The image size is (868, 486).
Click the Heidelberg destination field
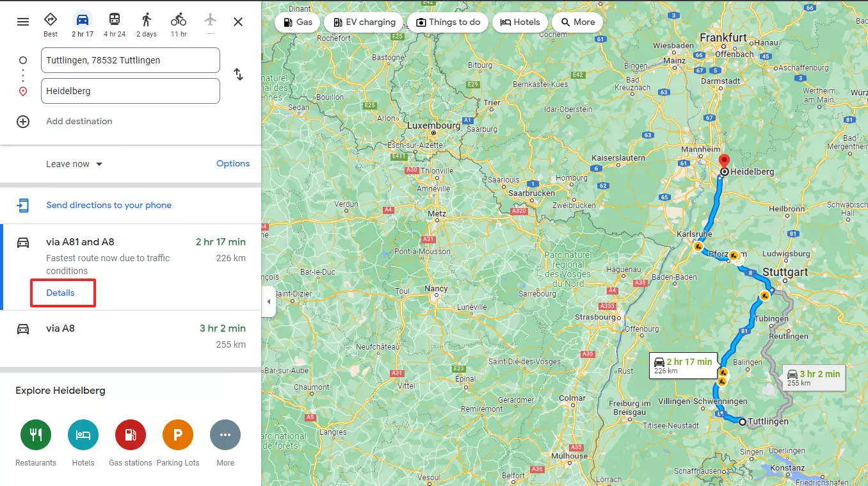click(131, 91)
